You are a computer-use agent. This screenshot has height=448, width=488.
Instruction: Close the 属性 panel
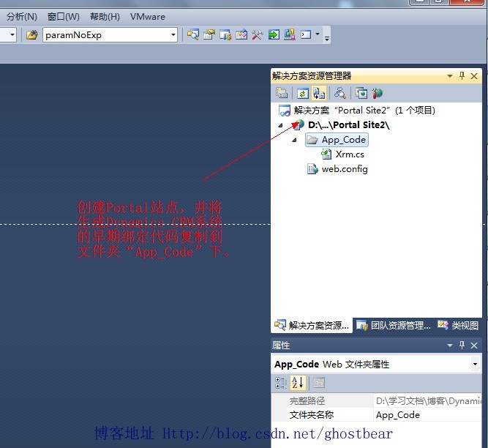tap(474, 346)
